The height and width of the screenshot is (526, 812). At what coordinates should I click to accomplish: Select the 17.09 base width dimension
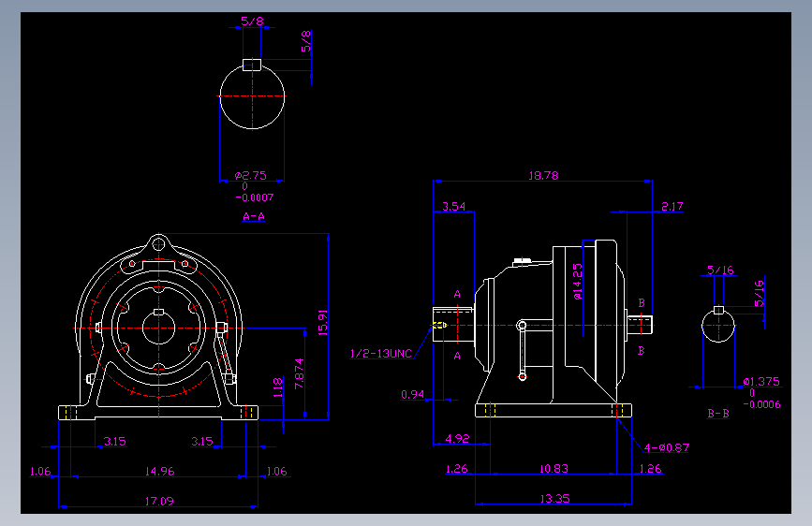(x=159, y=501)
